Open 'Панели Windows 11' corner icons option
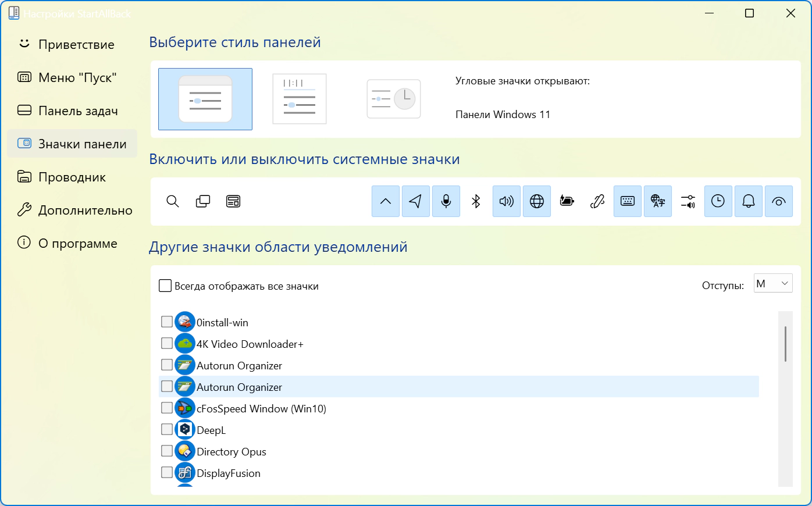This screenshot has width=812, height=506. [503, 115]
